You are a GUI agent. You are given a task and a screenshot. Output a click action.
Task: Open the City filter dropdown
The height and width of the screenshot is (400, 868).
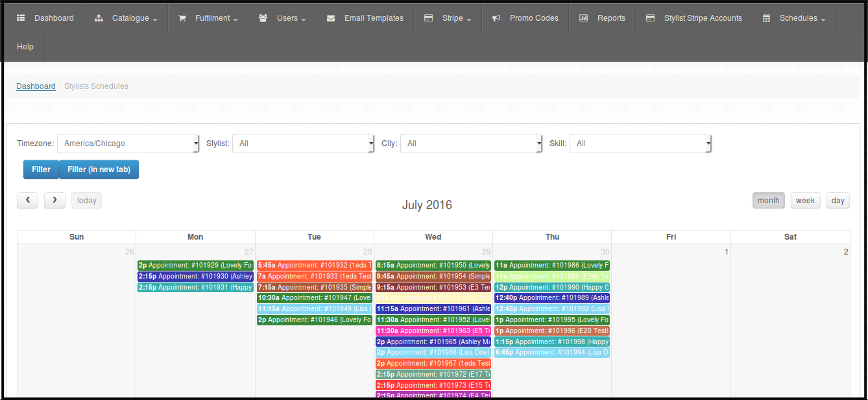(471, 144)
